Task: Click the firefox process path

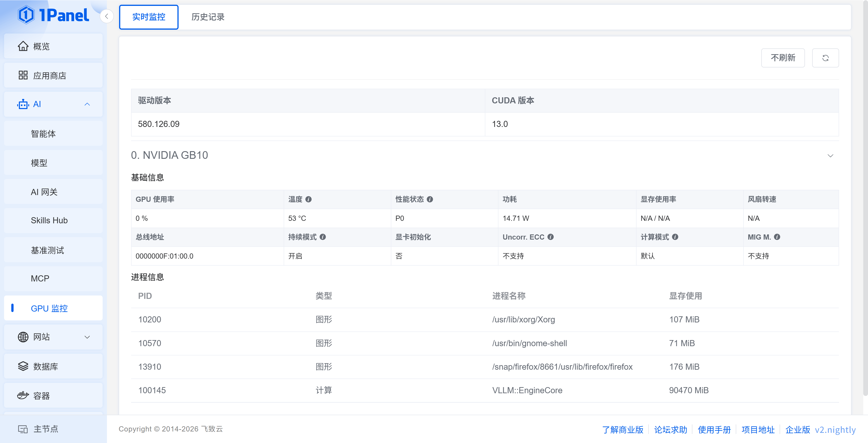Action: pos(562,367)
